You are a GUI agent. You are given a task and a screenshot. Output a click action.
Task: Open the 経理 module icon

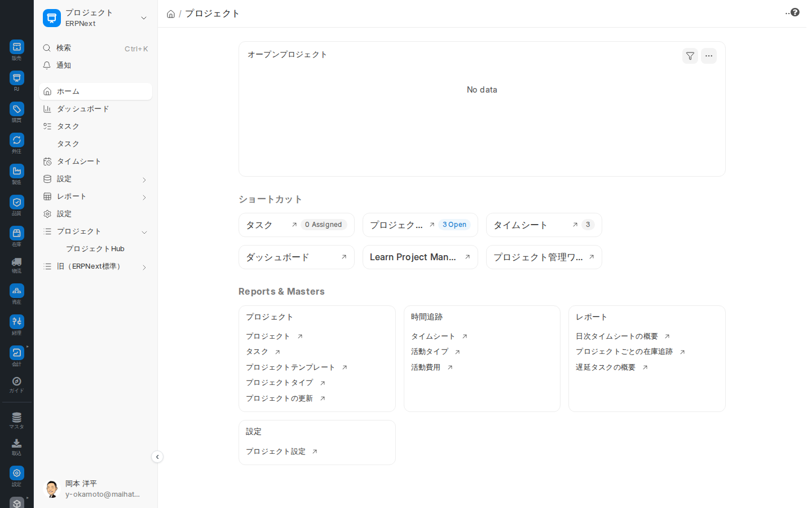click(17, 322)
